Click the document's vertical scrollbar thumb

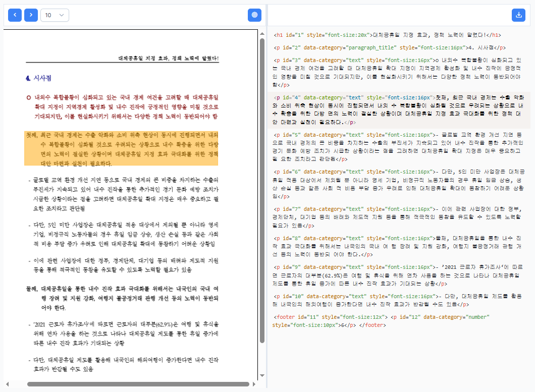tap(262, 190)
